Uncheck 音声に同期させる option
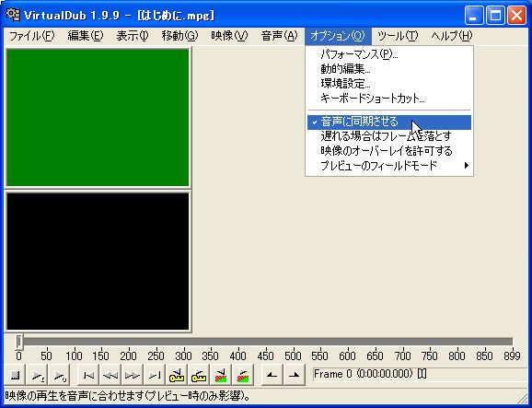Screen dimensions: 532x408 (389, 122)
